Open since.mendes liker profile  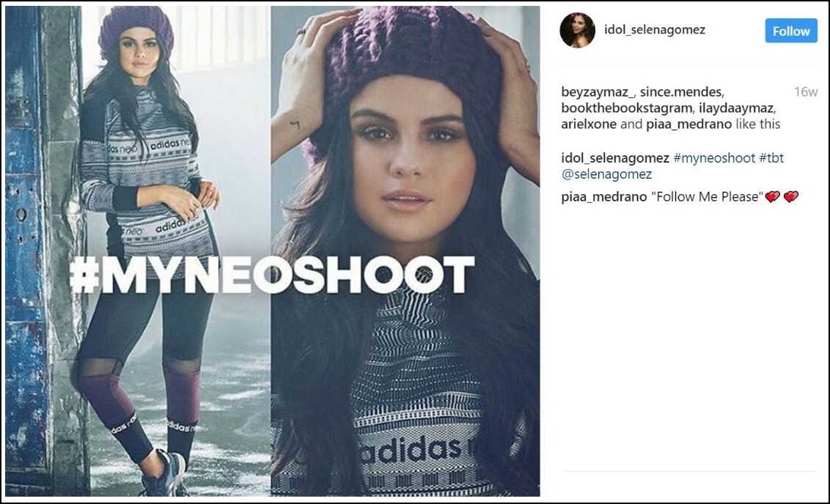coord(680,92)
